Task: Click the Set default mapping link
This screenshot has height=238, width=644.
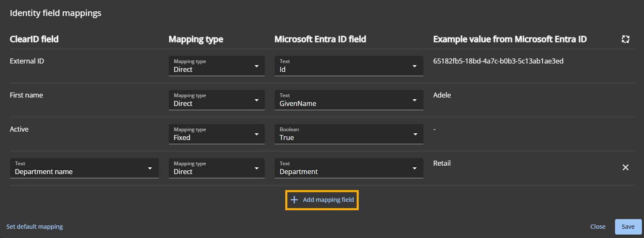Action: point(34,227)
